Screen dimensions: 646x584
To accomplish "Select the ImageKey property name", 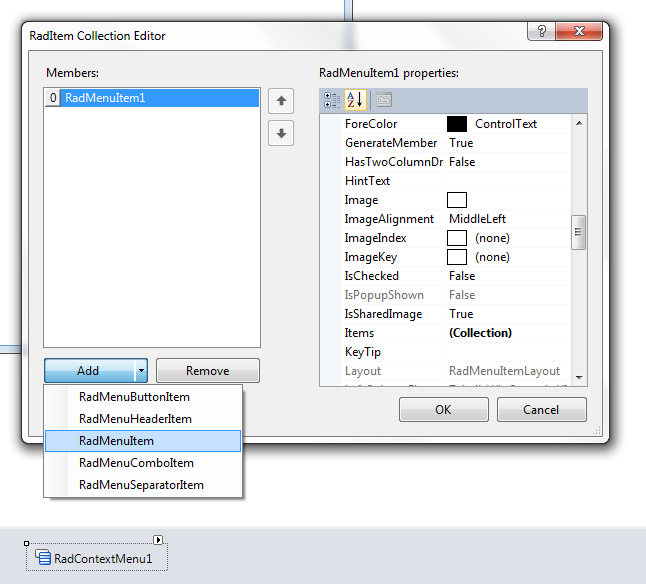I will pos(371,257).
